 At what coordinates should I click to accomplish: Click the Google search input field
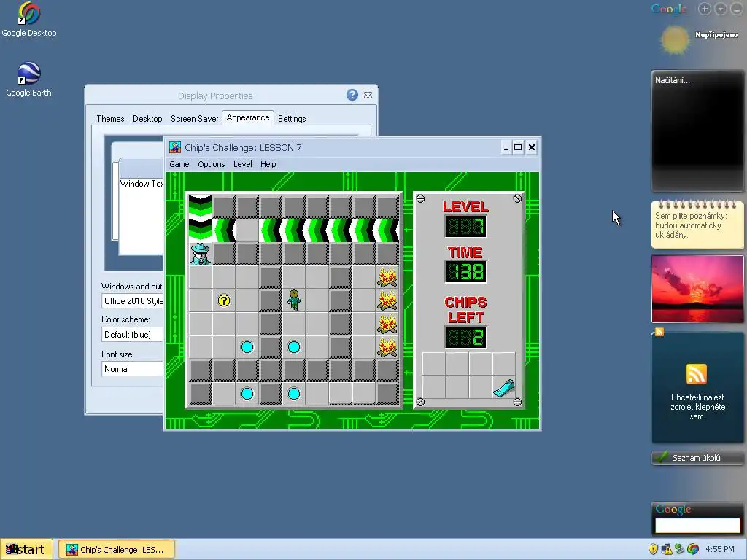point(697,526)
